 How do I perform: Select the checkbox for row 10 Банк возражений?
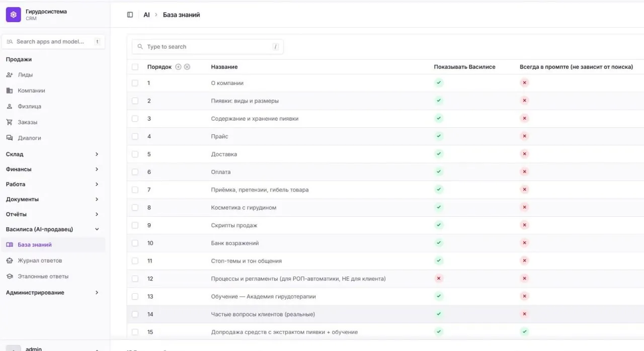[135, 243]
